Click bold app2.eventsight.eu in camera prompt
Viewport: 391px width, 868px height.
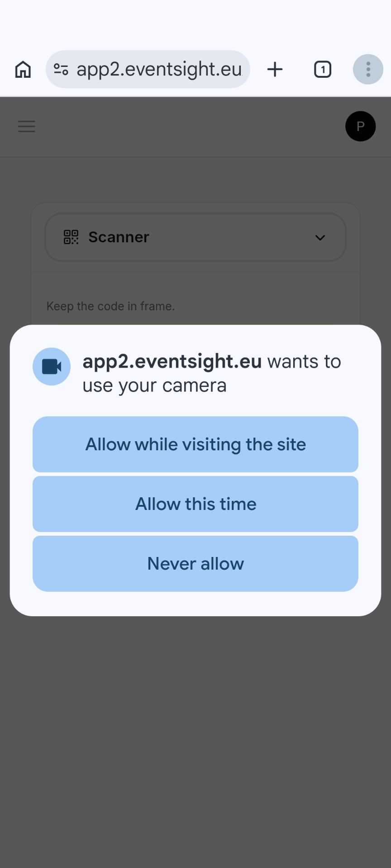click(x=172, y=362)
